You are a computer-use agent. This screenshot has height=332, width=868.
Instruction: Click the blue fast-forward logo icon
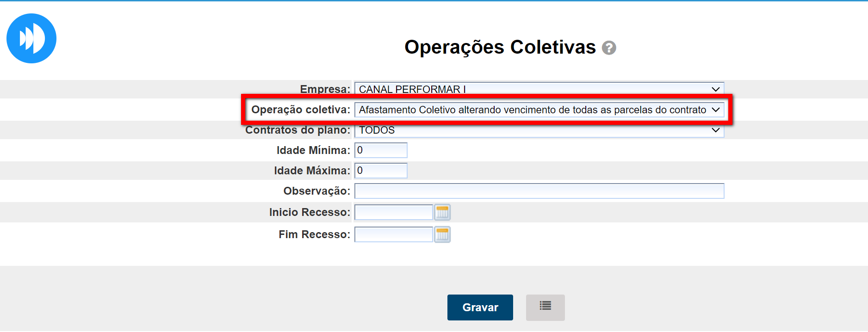(31, 38)
